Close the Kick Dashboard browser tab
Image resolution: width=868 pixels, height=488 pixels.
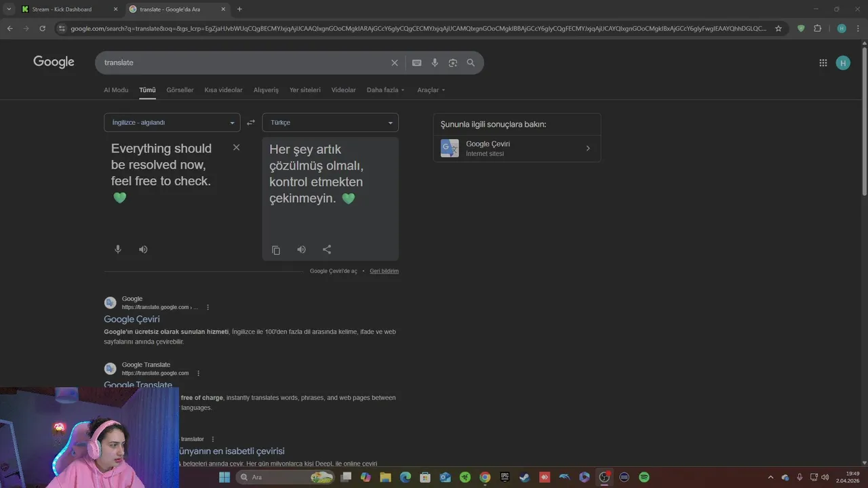(x=115, y=9)
